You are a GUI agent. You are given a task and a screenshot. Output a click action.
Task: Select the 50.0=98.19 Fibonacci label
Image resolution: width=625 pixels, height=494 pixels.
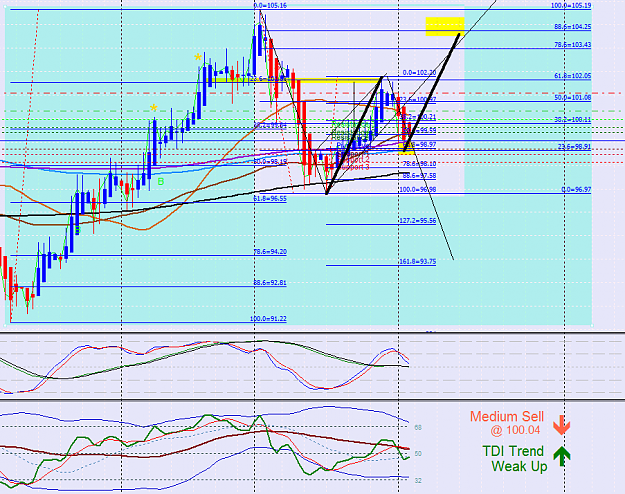(270, 162)
